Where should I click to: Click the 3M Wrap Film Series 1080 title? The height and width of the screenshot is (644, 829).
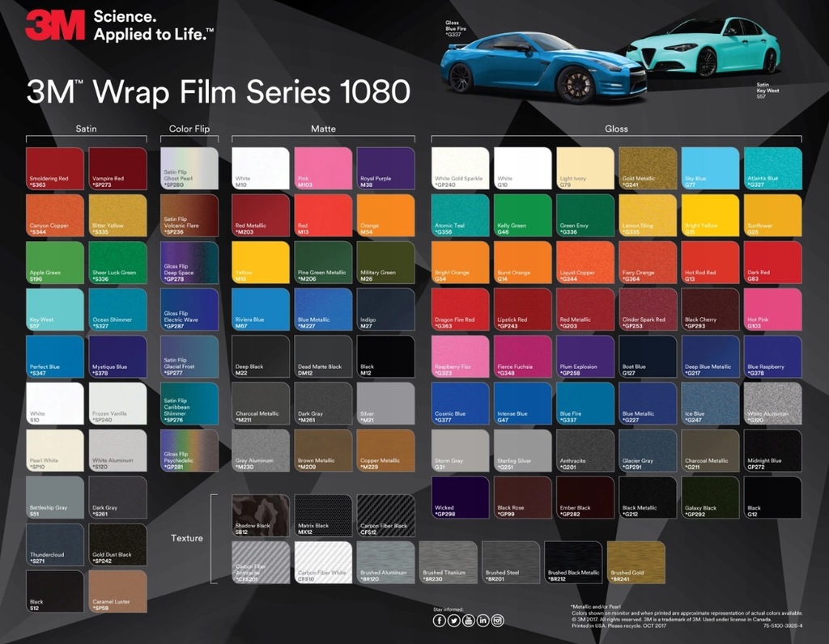tap(219, 91)
